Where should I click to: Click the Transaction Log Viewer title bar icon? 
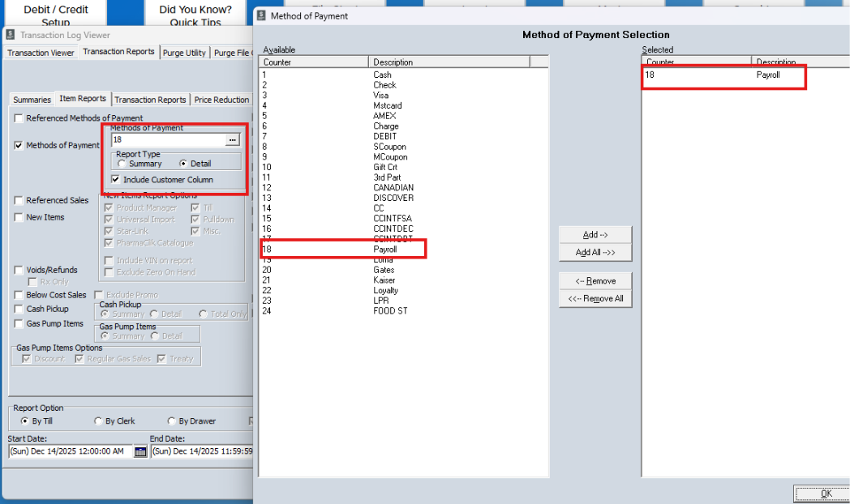[10, 35]
